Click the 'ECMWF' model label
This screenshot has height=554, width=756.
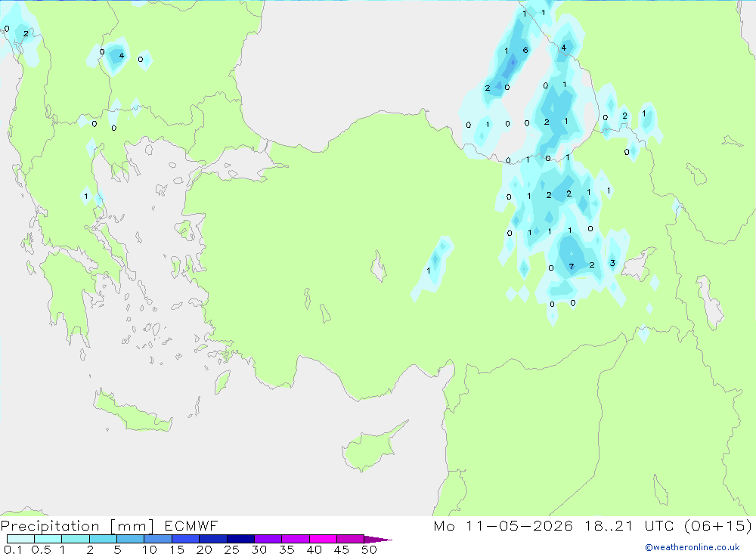(x=191, y=525)
